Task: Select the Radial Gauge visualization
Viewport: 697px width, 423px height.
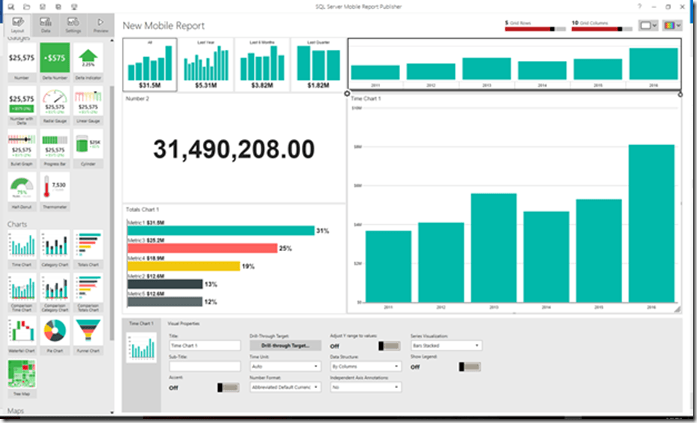Action: point(54,106)
